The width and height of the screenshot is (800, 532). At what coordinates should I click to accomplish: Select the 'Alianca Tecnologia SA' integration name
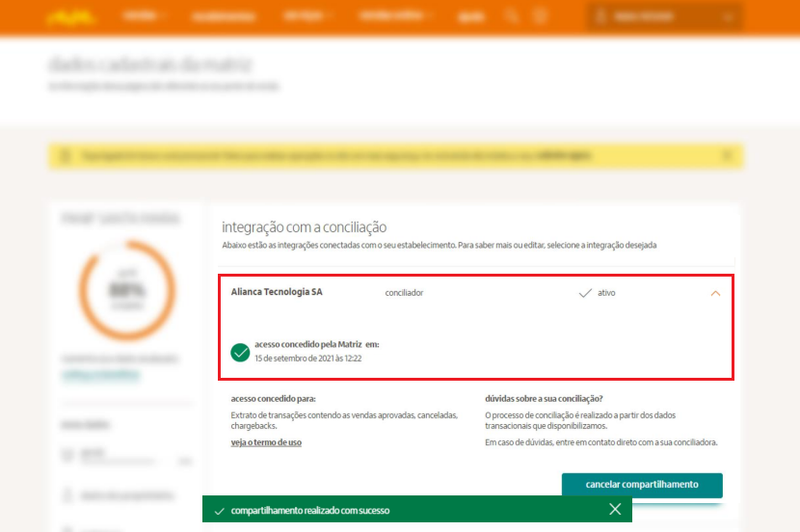pos(277,292)
